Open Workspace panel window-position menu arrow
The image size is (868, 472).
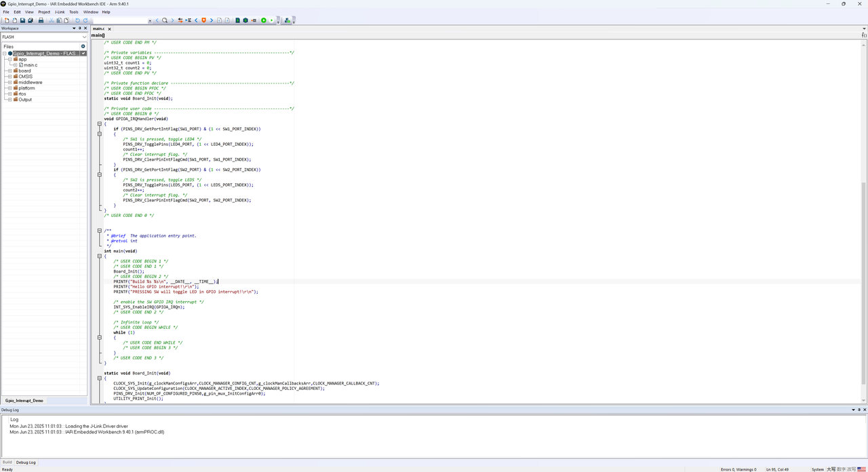(74, 28)
